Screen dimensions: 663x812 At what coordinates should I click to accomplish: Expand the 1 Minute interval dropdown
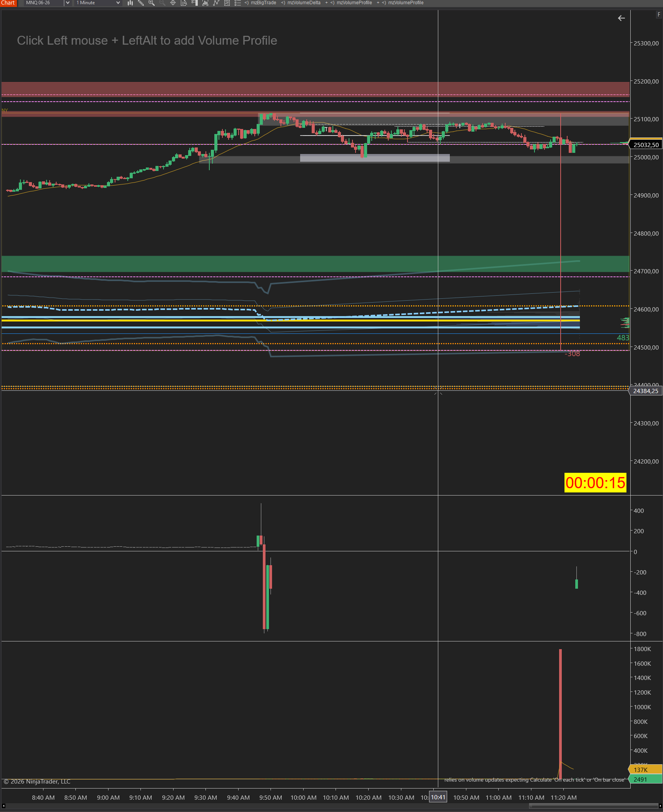point(98,3)
